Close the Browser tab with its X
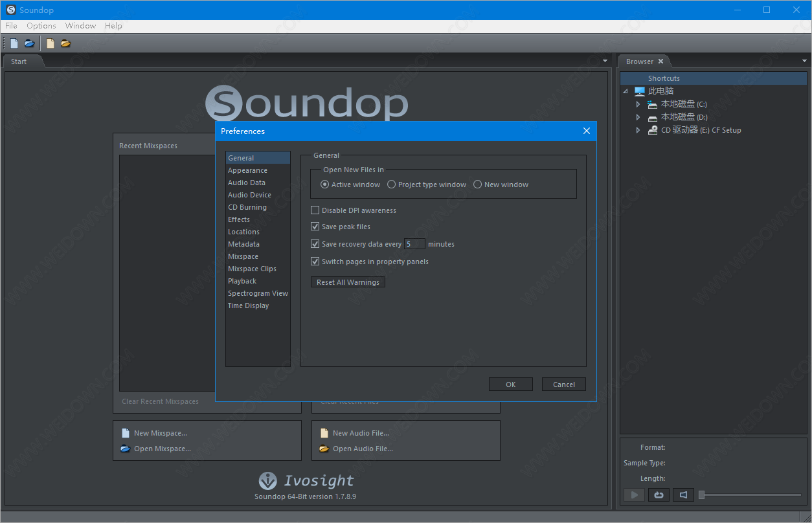Image resolution: width=812 pixels, height=523 pixels. (x=660, y=61)
